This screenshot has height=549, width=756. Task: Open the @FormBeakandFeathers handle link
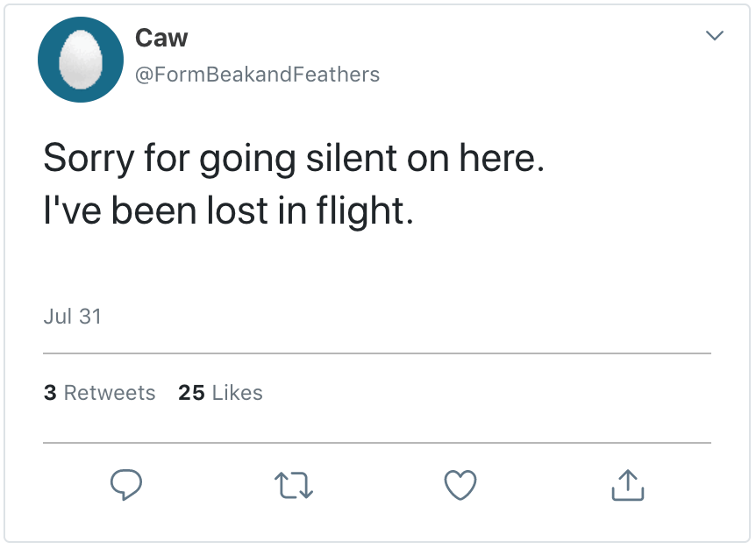click(x=257, y=75)
